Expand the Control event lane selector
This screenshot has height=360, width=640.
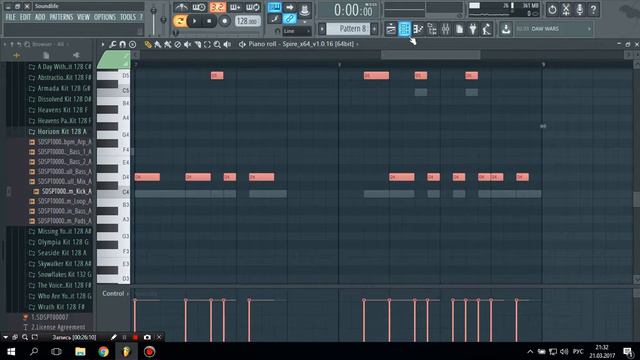coord(116,293)
